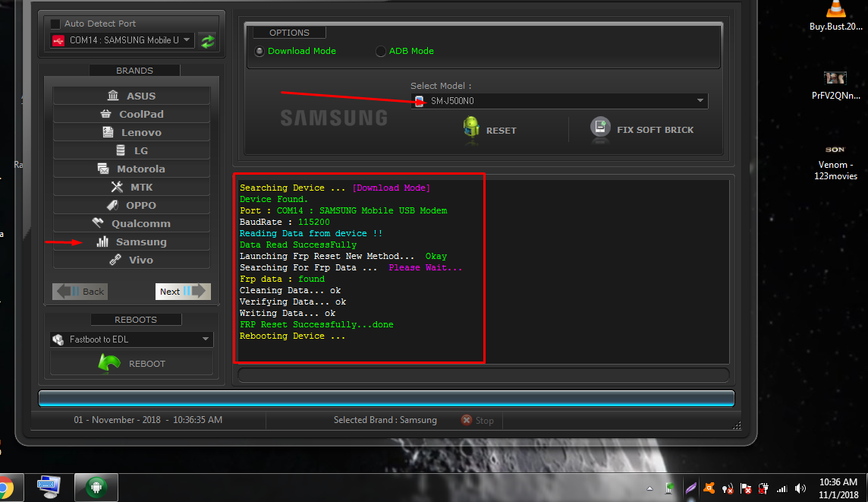The height and width of the screenshot is (502, 868).
Task: Click the Next navigation button
Action: click(x=183, y=292)
